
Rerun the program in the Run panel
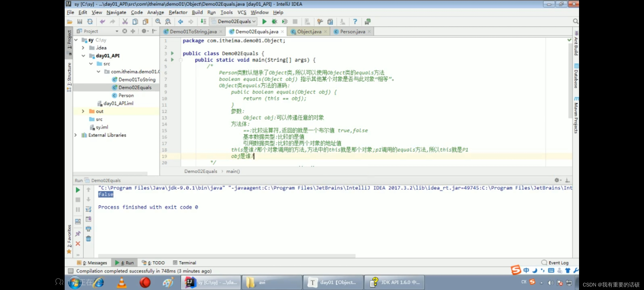[78, 190]
